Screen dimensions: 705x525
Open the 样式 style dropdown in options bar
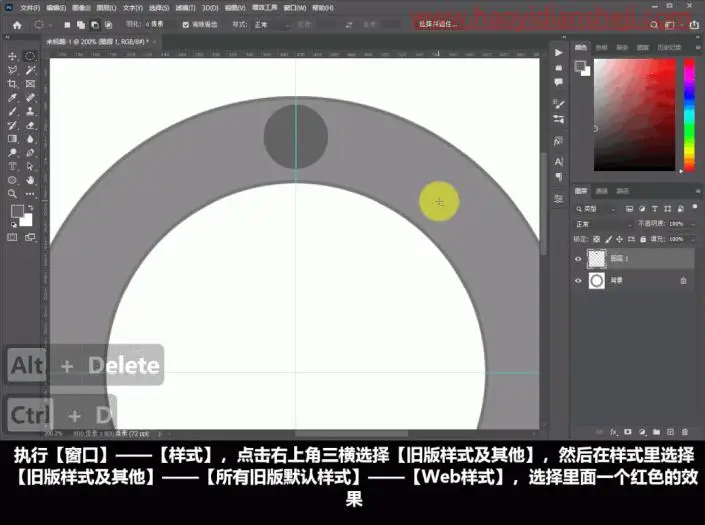272,25
